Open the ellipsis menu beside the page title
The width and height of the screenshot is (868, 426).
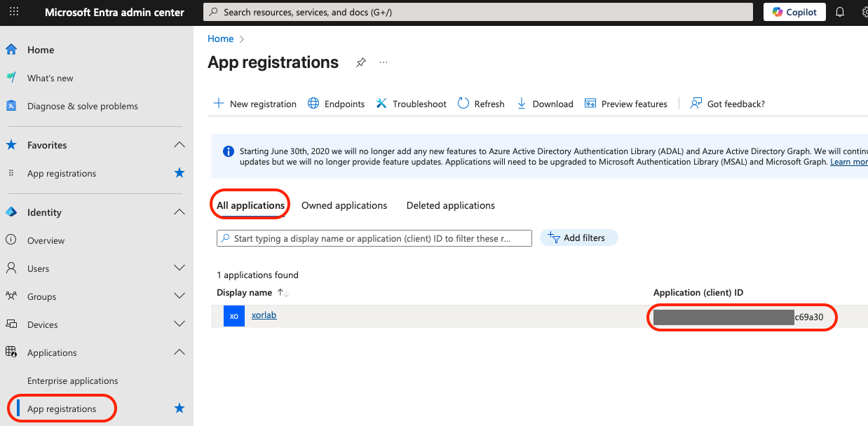[x=384, y=62]
